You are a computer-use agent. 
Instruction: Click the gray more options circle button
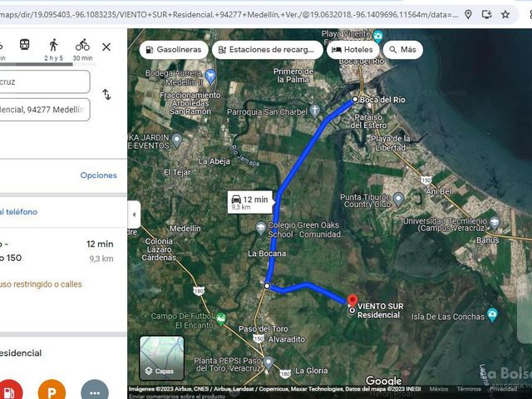pyautogui.click(x=95, y=390)
